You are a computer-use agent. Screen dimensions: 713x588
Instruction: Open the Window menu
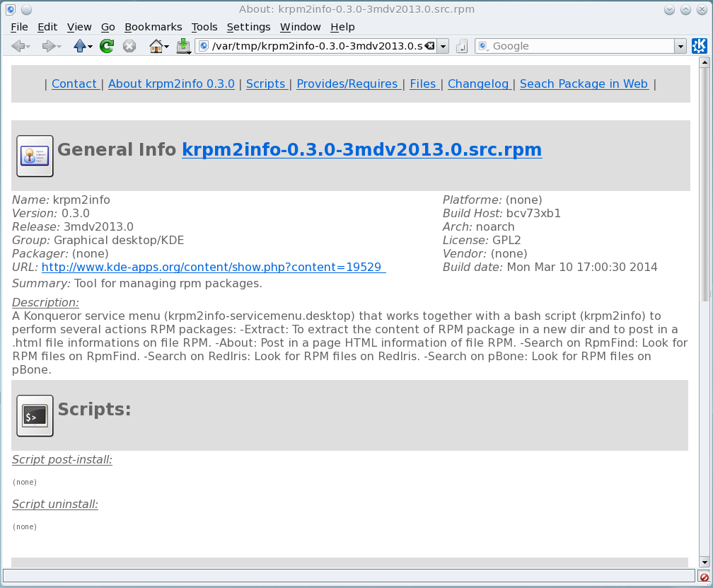coord(300,27)
